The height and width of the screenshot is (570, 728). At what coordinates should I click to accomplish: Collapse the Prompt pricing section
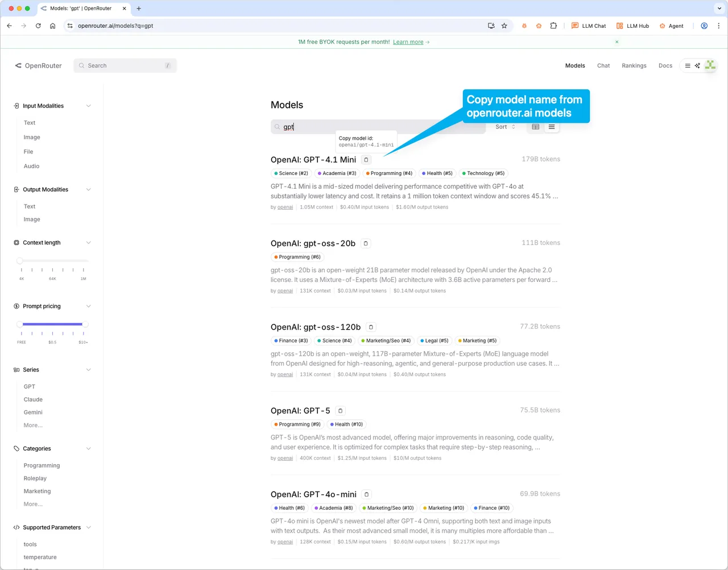(x=88, y=306)
